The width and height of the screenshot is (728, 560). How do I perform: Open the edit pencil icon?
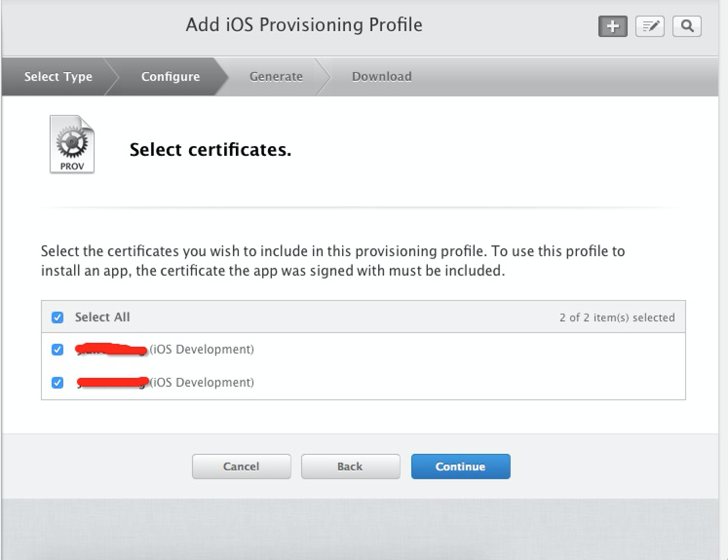pos(650,26)
